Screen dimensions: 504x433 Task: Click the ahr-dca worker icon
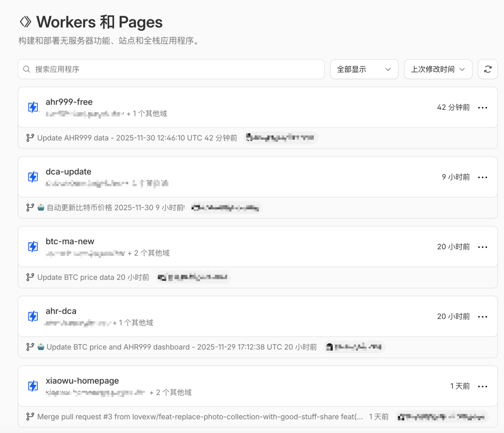click(x=33, y=316)
